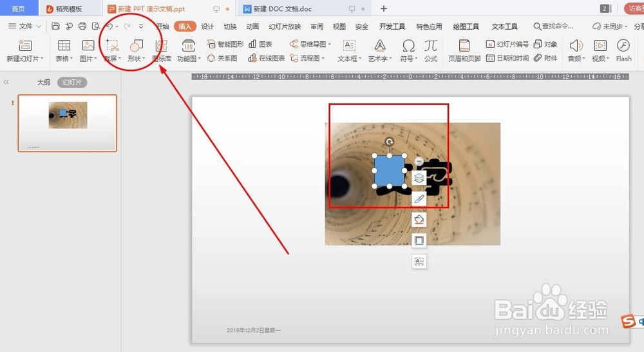Open the Transitions (切换) ribbon tab
This screenshot has height=352, width=644.
point(230,26)
